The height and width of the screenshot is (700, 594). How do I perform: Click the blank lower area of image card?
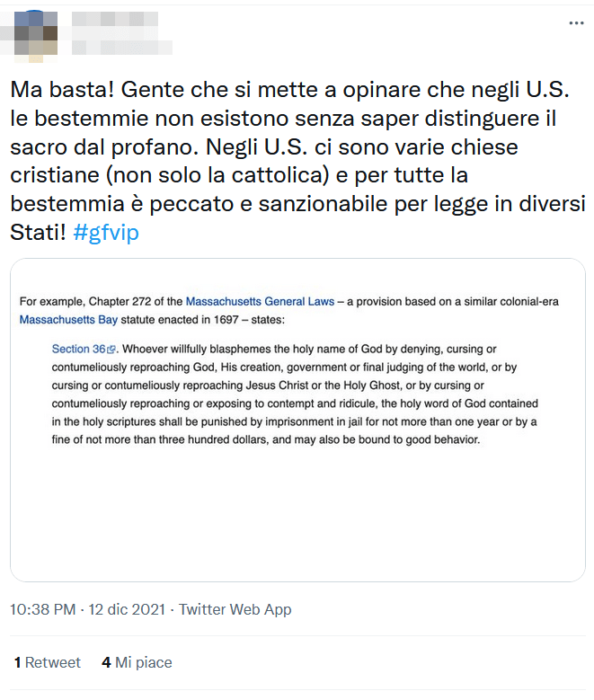click(297, 530)
